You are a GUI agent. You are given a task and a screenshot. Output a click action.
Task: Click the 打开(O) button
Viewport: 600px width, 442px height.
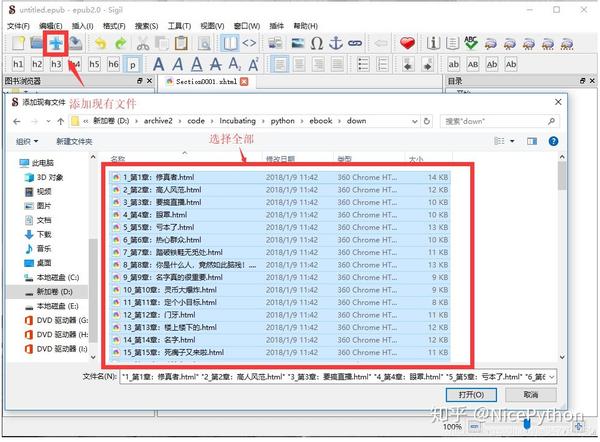click(471, 395)
